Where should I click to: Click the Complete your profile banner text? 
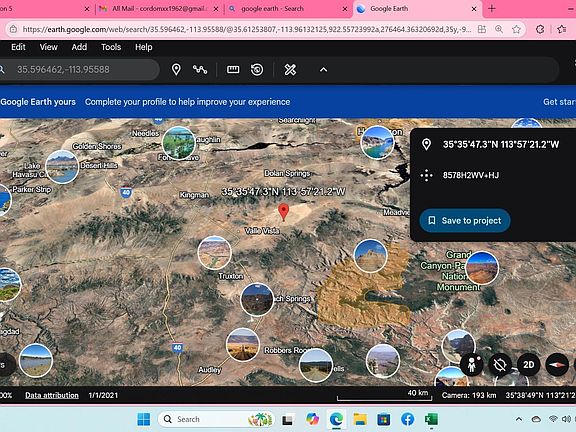point(187,102)
